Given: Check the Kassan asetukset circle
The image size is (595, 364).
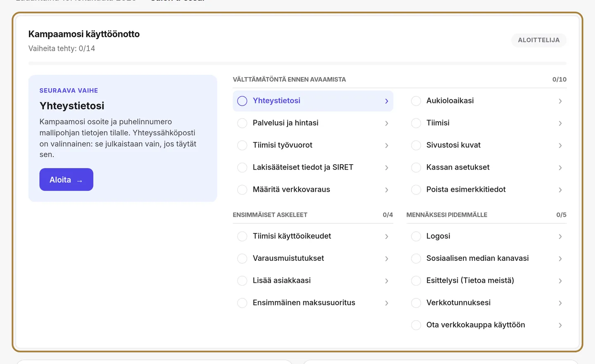Looking at the screenshot, I should coord(416,168).
